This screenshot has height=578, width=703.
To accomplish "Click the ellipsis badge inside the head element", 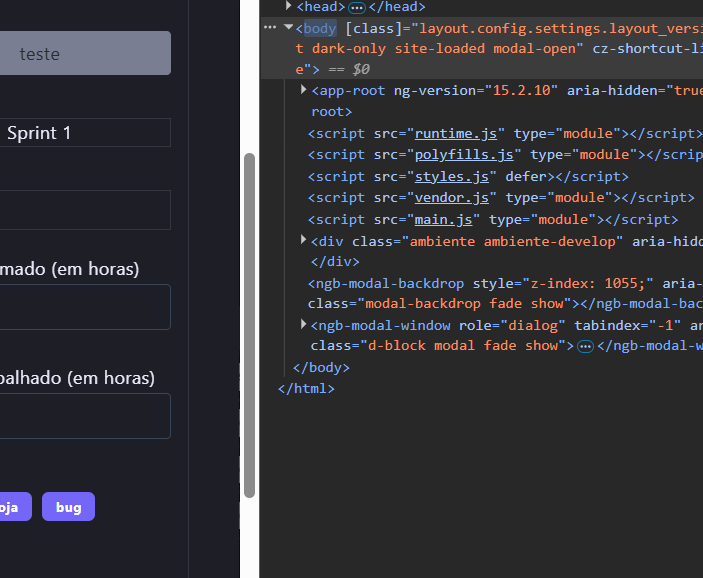I will [356, 7].
